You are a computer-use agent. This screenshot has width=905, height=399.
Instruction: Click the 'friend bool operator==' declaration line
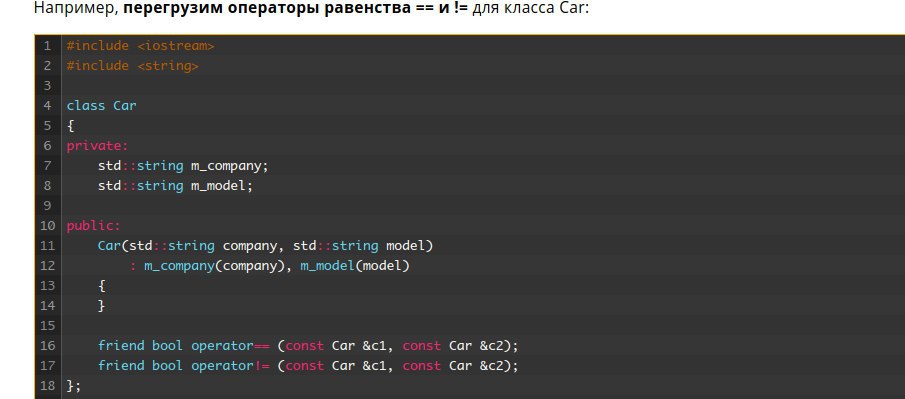[x=308, y=346]
